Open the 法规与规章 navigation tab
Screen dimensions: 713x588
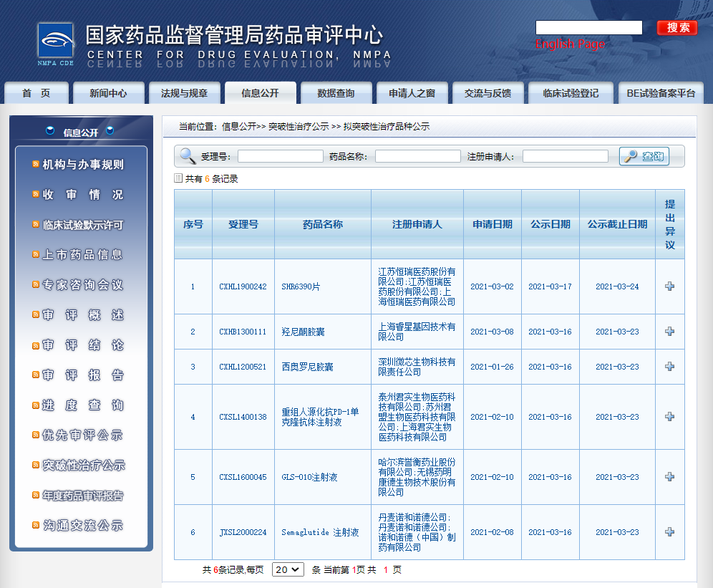(184, 93)
